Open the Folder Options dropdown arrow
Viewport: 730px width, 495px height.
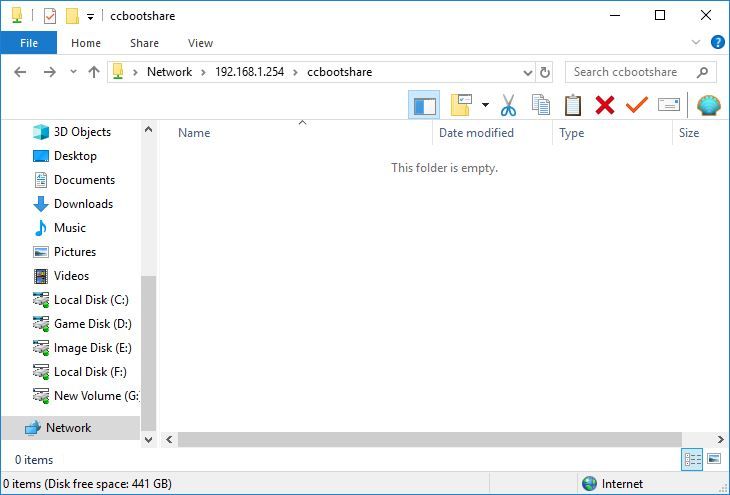pyautogui.click(x=485, y=105)
